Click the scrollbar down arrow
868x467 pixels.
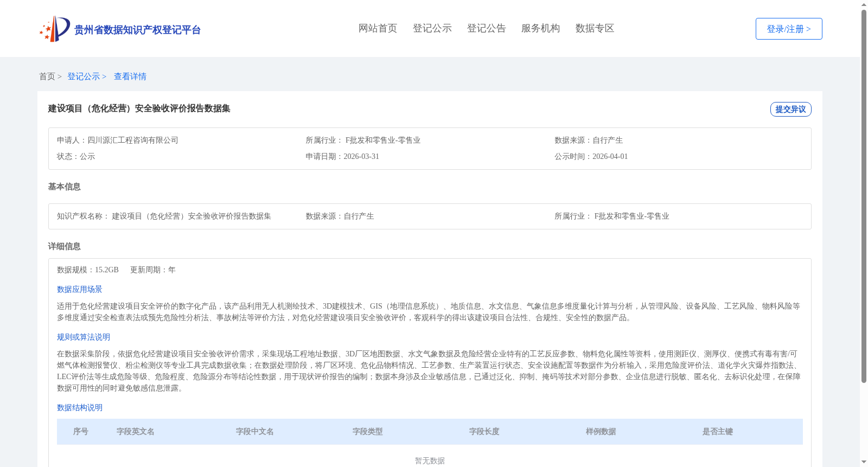(864, 462)
